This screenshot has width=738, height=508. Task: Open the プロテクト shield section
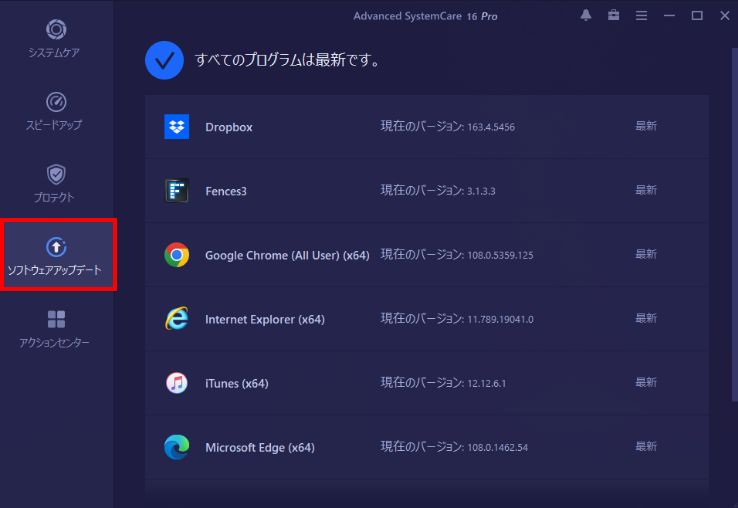pyautogui.click(x=56, y=184)
